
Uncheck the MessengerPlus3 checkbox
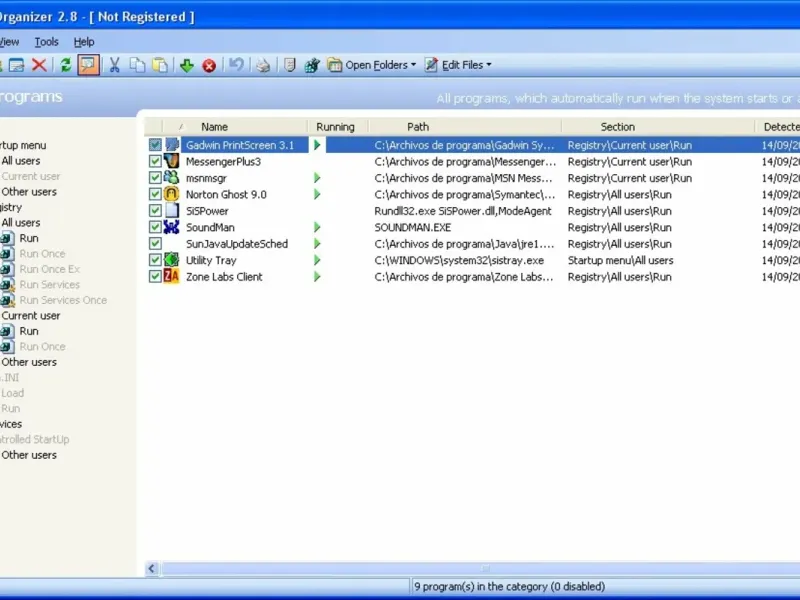point(155,161)
